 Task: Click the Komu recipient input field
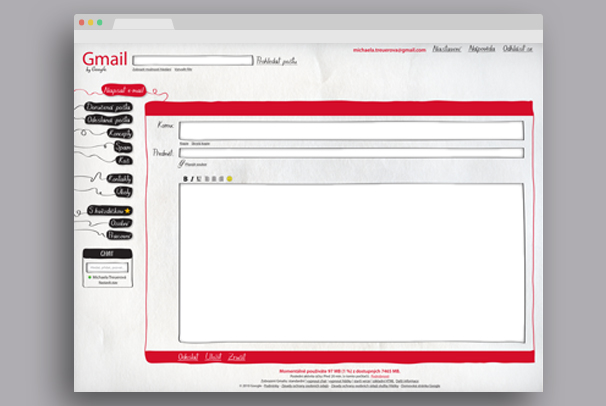tap(350, 130)
